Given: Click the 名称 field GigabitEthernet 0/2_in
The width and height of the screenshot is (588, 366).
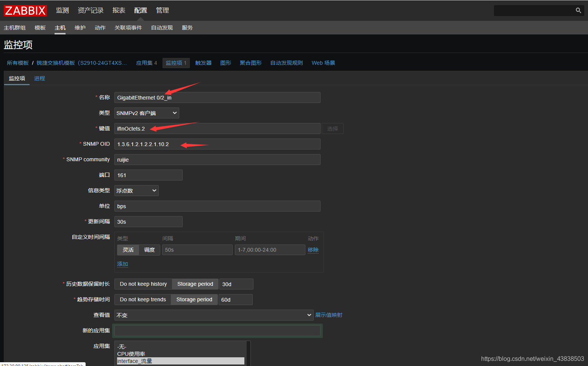Looking at the screenshot, I should click(217, 98).
